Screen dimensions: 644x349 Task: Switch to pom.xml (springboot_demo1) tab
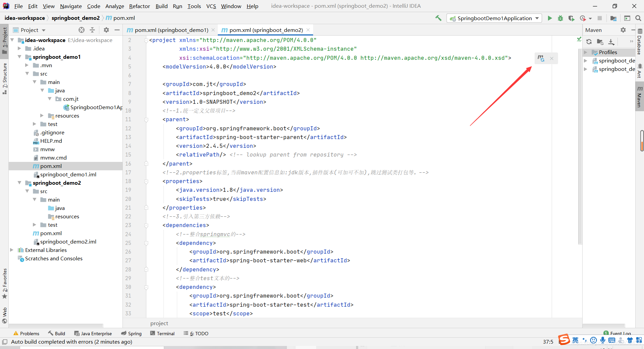171,30
